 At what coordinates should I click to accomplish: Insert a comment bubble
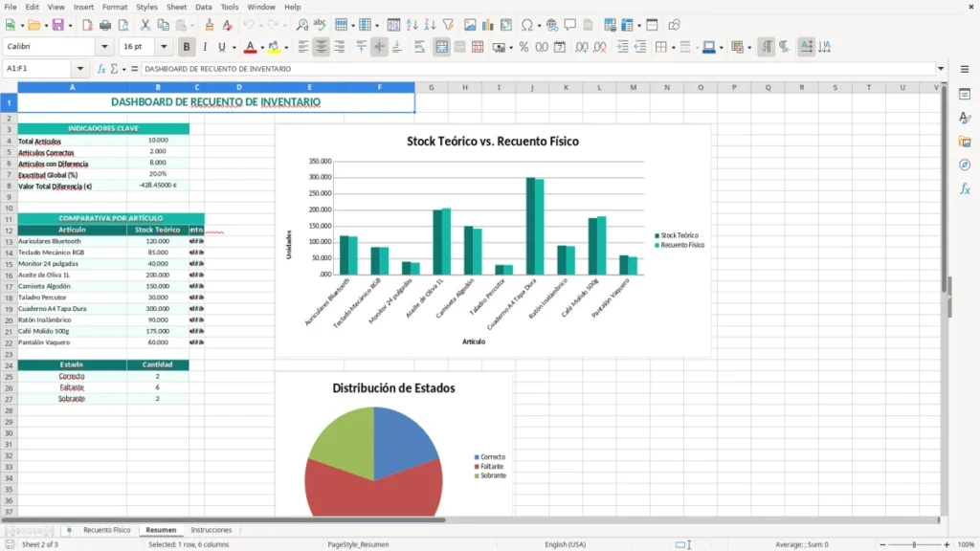coord(570,25)
